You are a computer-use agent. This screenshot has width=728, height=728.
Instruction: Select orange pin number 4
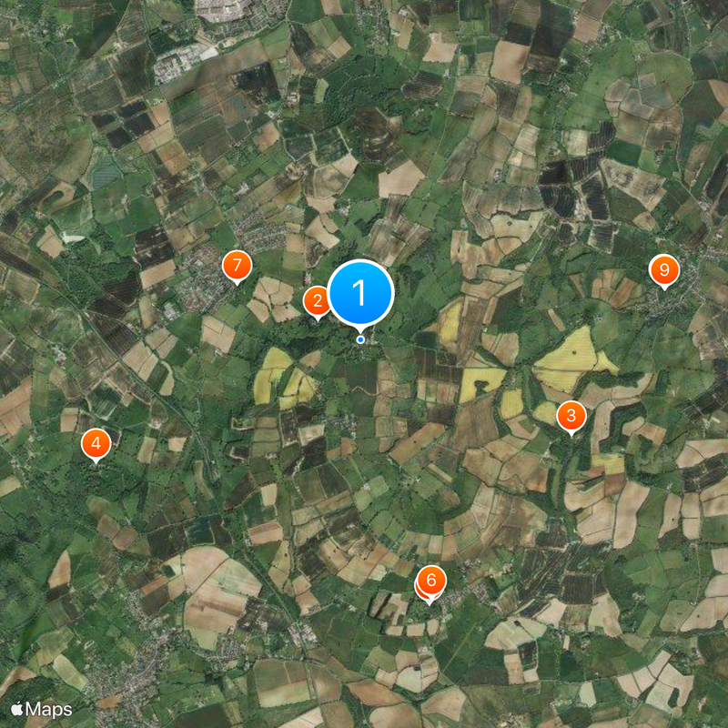coord(96,444)
